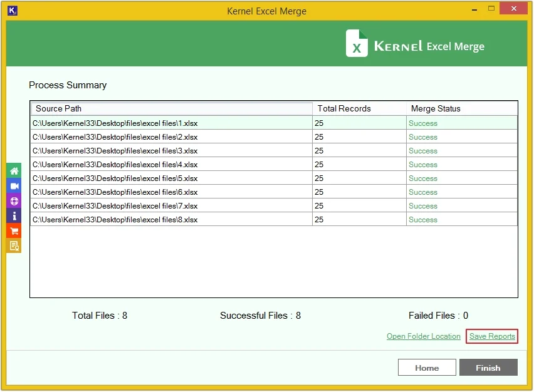
Task: Select row for excel files\8.xlsx
Action: pos(274,219)
